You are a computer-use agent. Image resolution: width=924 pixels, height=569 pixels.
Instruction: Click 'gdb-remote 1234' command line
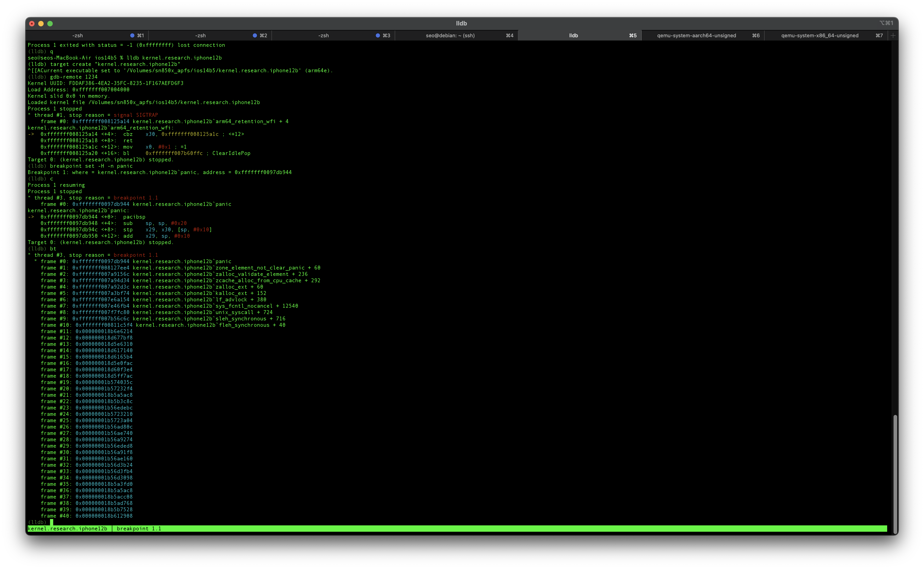pyautogui.click(x=73, y=77)
